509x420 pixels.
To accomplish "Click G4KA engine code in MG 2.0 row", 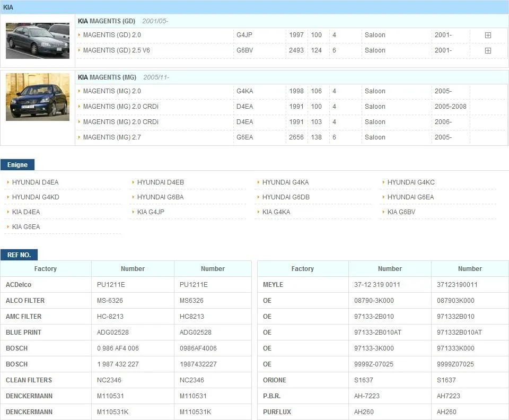I will click(x=244, y=91).
